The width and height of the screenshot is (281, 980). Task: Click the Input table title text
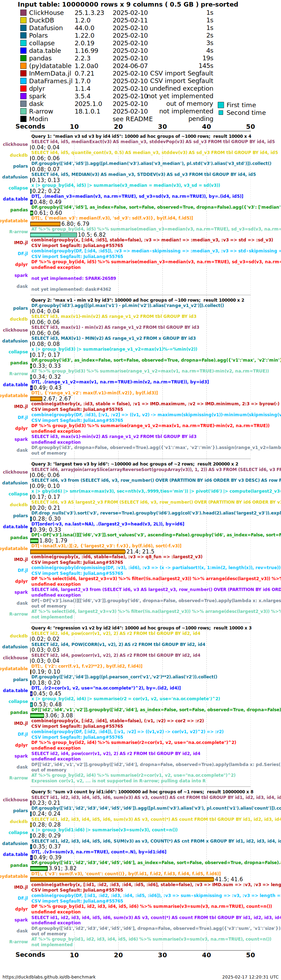(x=128, y=5)
